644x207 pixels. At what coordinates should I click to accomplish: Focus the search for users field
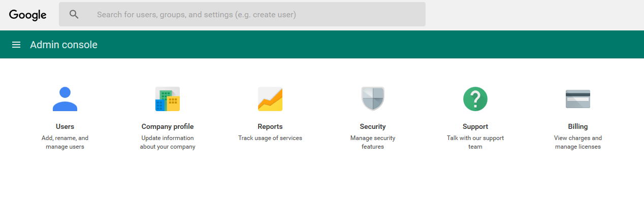point(242,14)
